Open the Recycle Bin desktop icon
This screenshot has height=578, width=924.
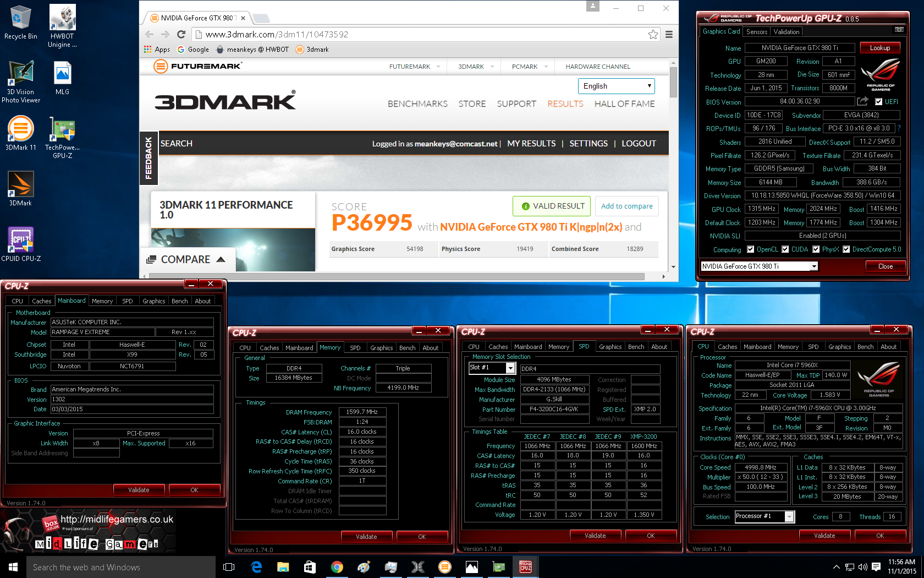(x=20, y=22)
